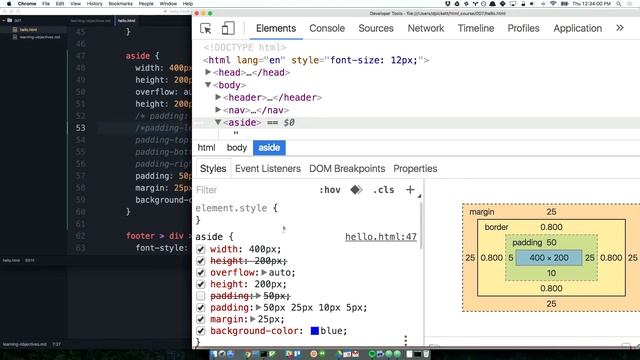Collapse the aside element node
Image resolution: width=640 pixels, height=360 pixels.
[x=218, y=122]
